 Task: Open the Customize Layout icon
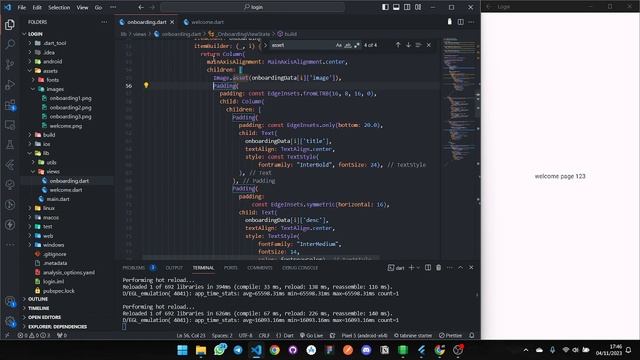pyautogui.click(x=418, y=7)
